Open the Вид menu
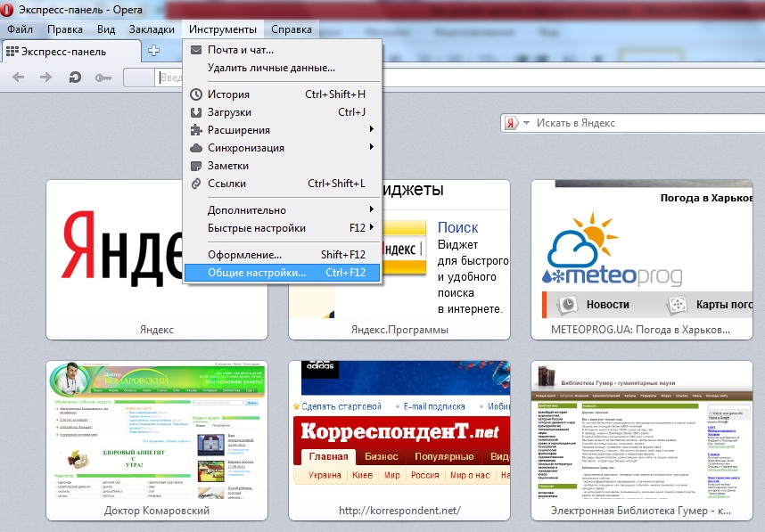This screenshot has height=532, width=765. pyautogui.click(x=106, y=29)
